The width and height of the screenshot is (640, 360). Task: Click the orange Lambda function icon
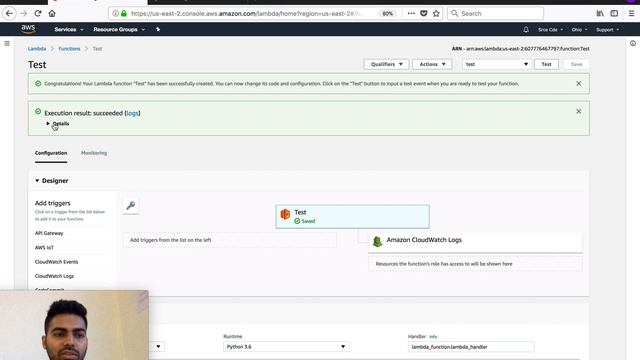285,214
